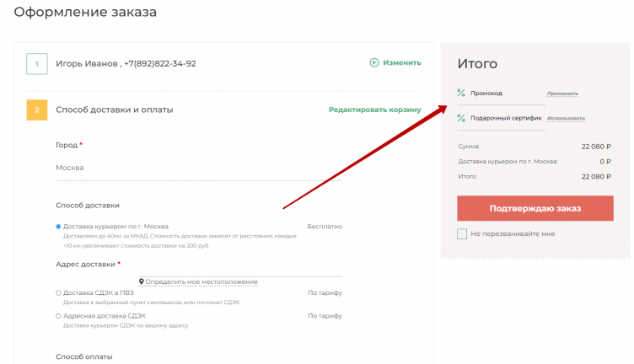The width and height of the screenshot is (634, 364).
Task: Click the Доставка курьером по г. Москва: summary label
Action: click(508, 161)
